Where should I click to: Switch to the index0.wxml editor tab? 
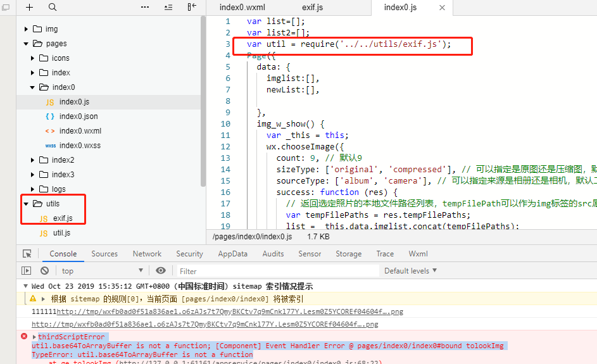coord(242,8)
